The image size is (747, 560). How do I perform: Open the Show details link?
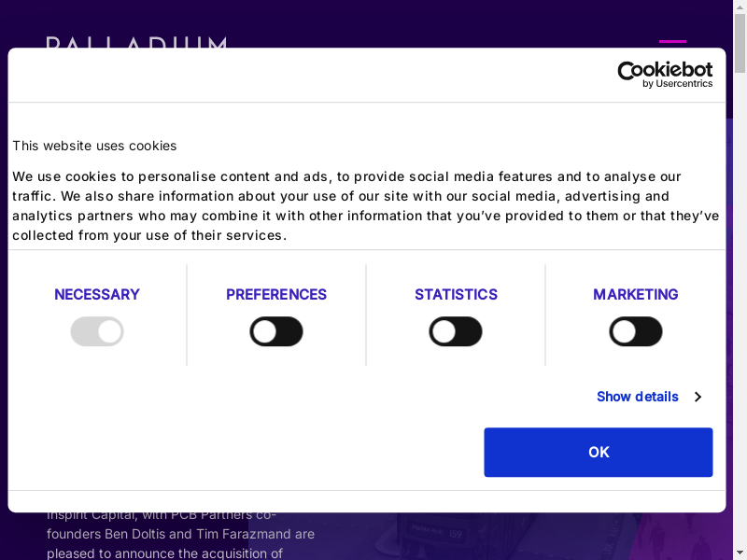[x=638, y=397]
